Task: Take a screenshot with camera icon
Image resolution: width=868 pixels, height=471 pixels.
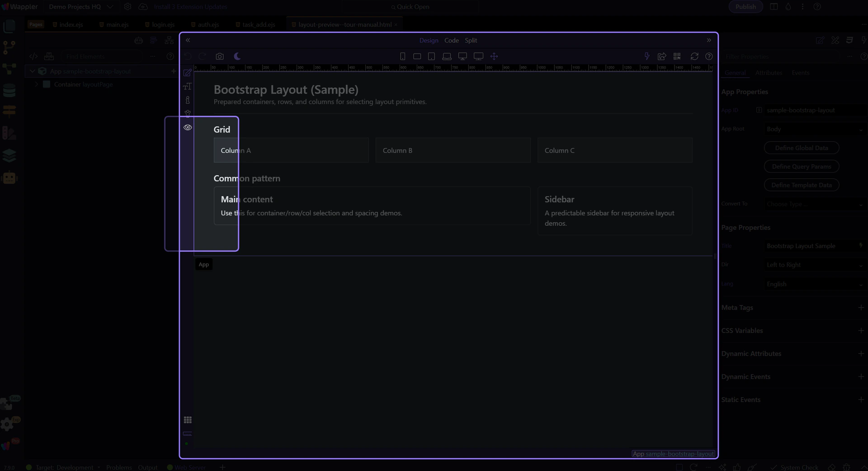Action: click(x=220, y=56)
